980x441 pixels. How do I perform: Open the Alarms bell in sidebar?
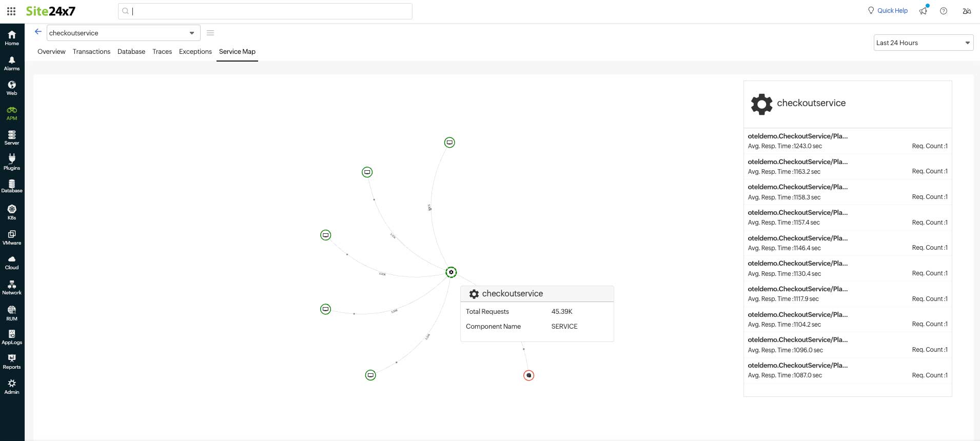pyautogui.click(x=12, y=64)
